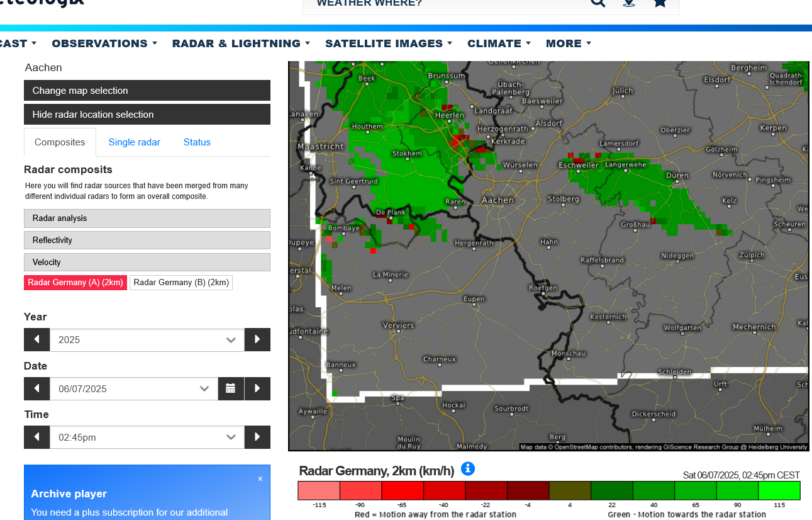Expand the Radar analysis section
812x520 pixels.
(147, 218)
